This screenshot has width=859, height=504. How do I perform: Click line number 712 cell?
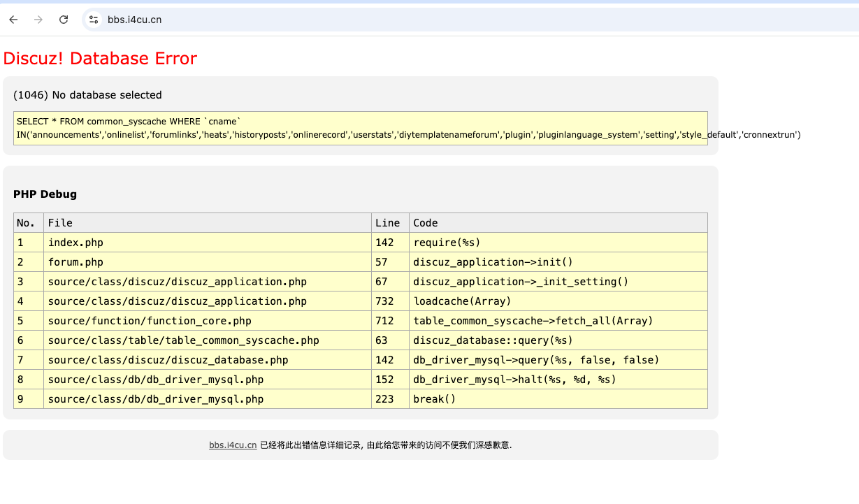[x=390, y=321]
